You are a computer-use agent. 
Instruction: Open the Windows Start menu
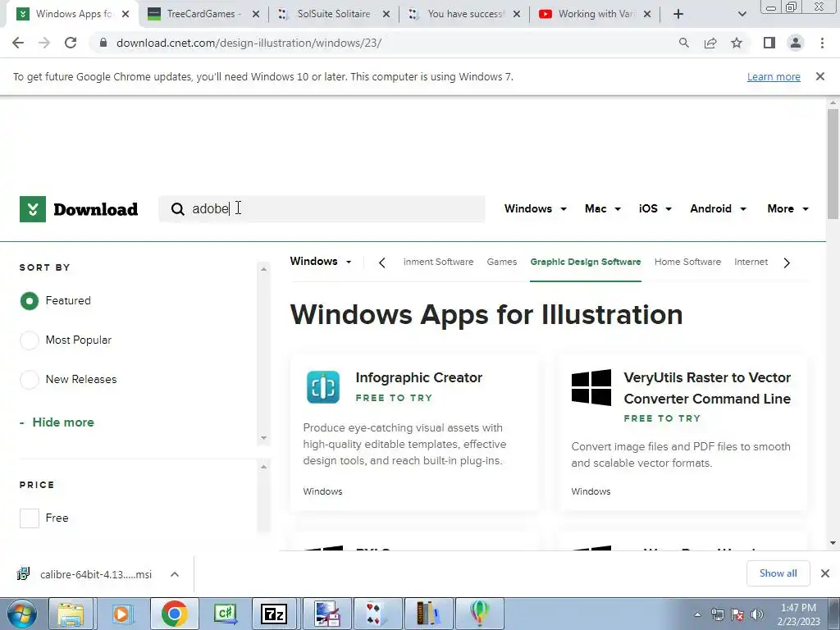click(x=21, y=614)
